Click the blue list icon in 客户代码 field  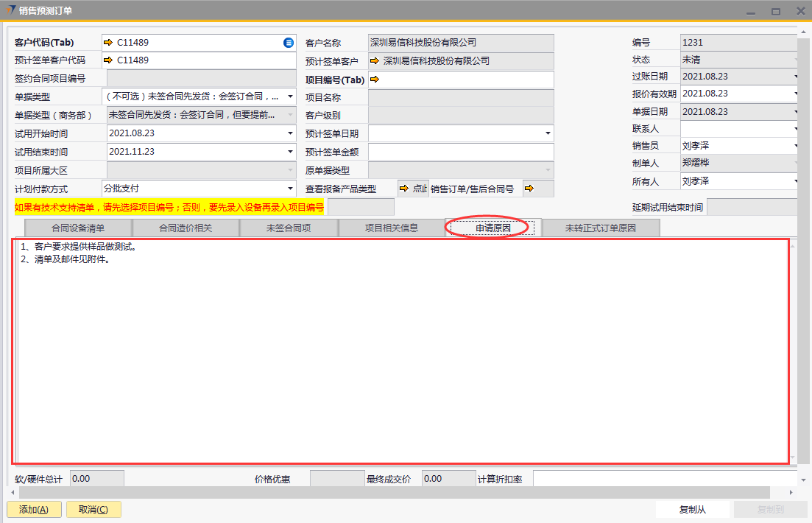coord(289,43)
